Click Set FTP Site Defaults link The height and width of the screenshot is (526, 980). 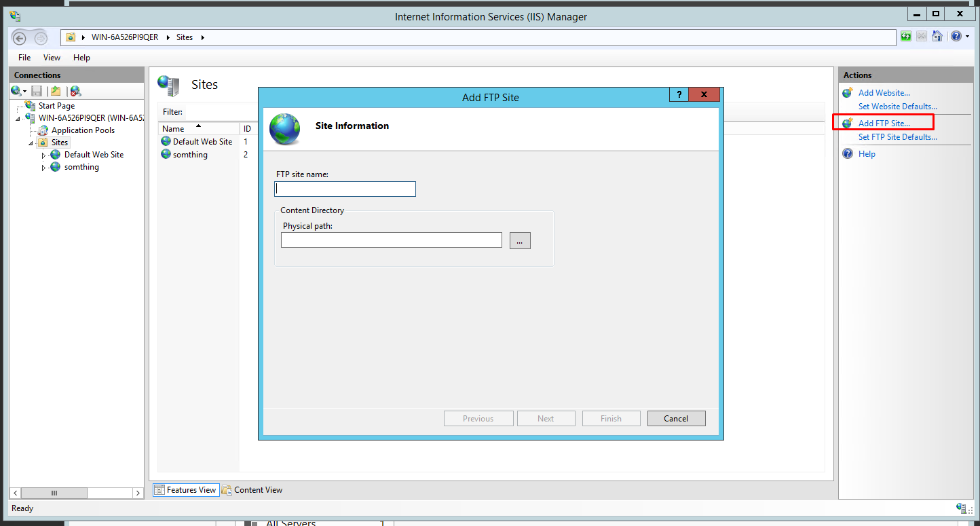tap(897, 137)
